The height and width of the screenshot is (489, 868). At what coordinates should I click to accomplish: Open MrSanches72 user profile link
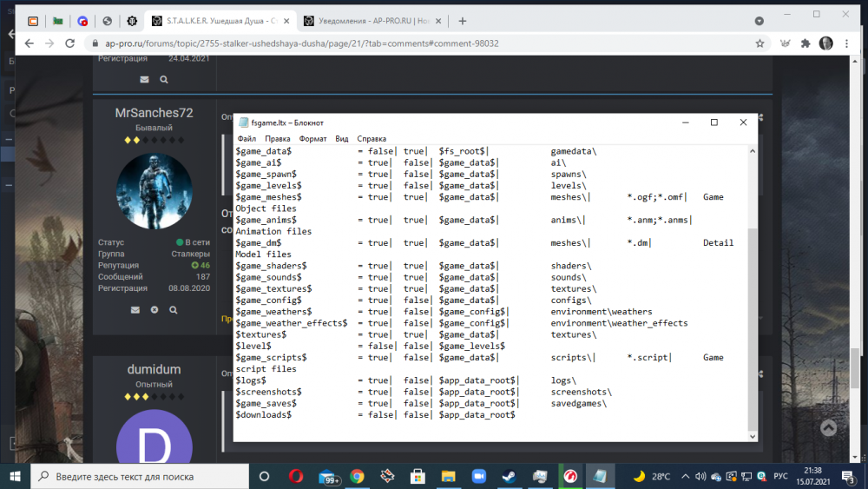154,113
